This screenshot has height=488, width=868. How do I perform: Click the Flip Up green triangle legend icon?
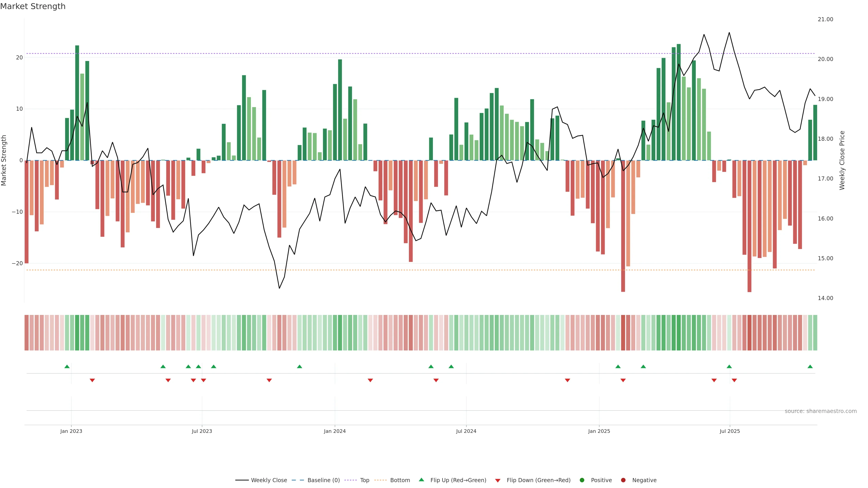point(421,480)
